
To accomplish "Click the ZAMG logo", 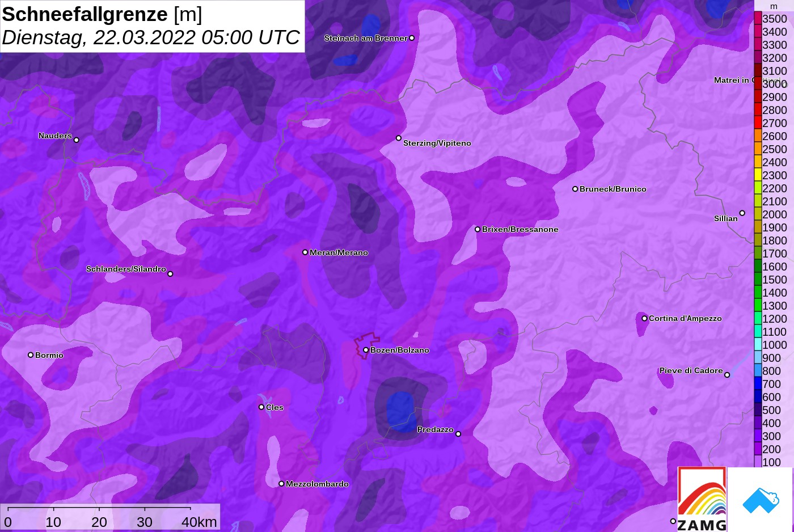I will coord(702,499).
